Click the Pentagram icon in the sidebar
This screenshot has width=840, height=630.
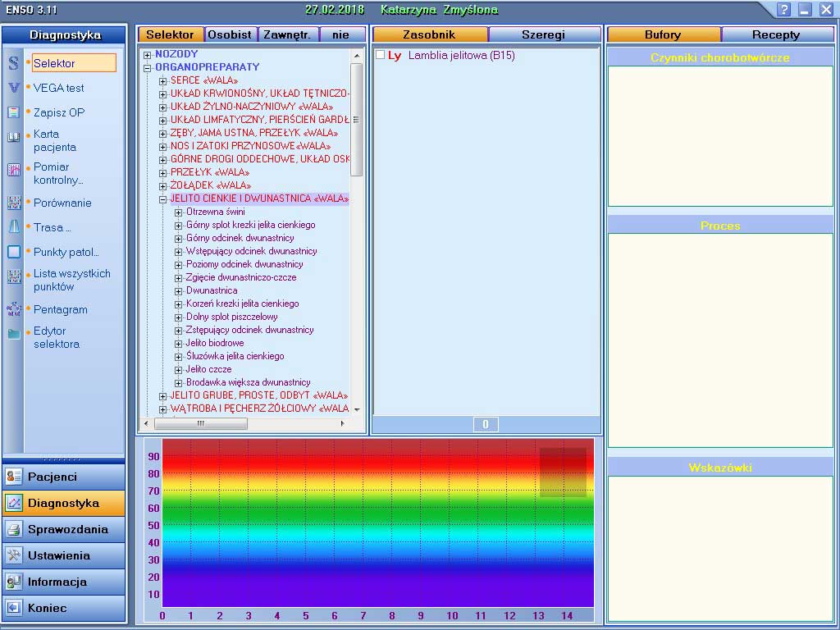14,309
